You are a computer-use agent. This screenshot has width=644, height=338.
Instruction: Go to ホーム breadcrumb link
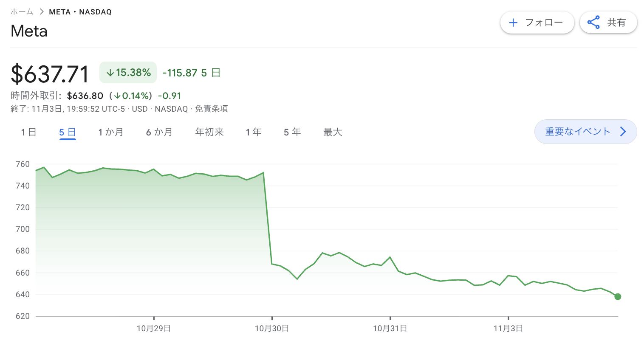click(x=22, y=12)
